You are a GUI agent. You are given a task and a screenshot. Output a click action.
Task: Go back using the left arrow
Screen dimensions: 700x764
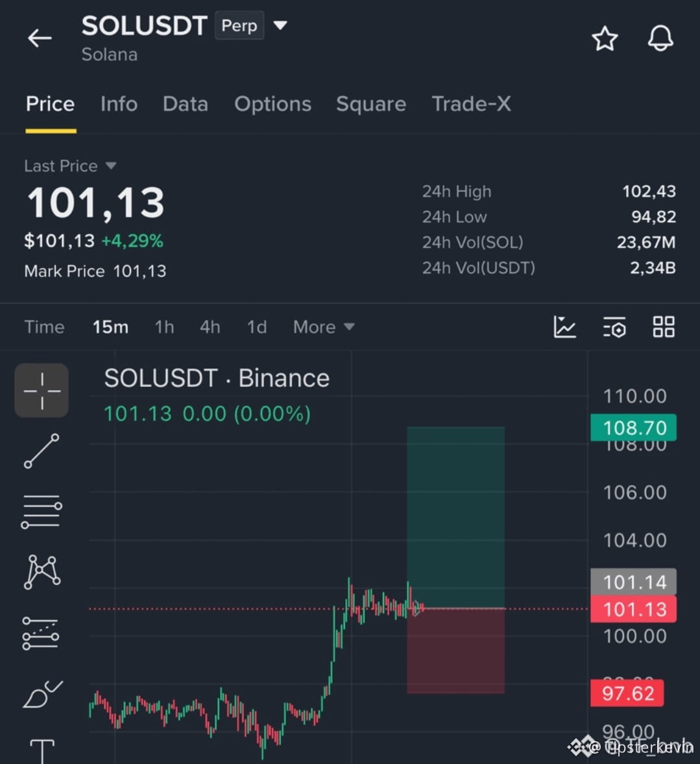click(40, 38)
